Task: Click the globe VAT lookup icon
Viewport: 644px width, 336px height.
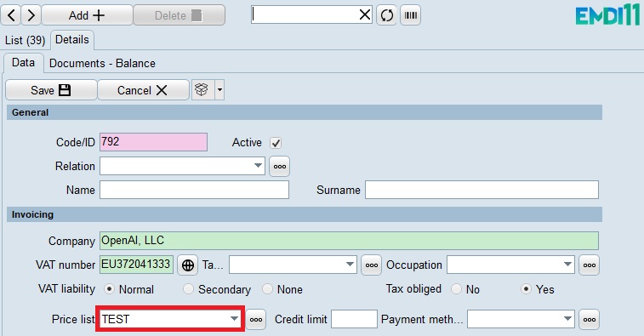Action: 188,265
